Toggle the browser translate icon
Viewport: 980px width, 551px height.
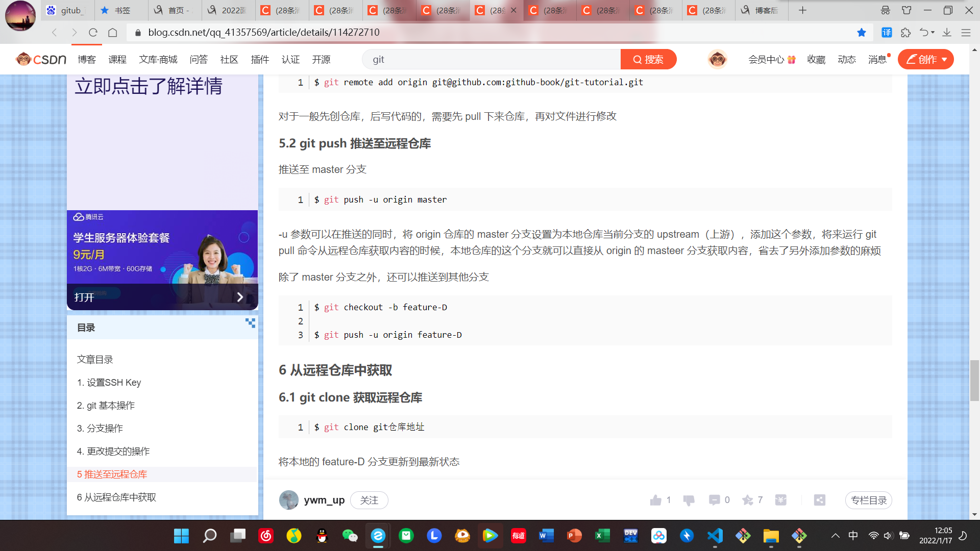click(x=887, y=33)
